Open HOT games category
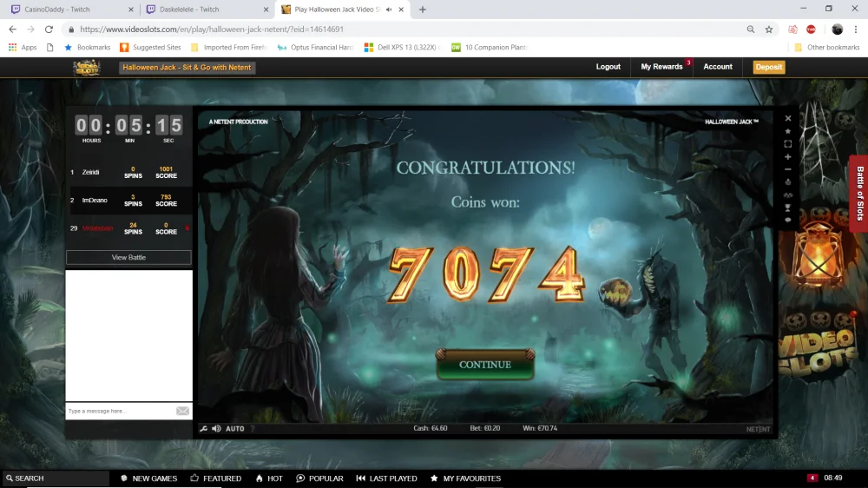This screenshot has width=868, height=488. coord(269,478)
